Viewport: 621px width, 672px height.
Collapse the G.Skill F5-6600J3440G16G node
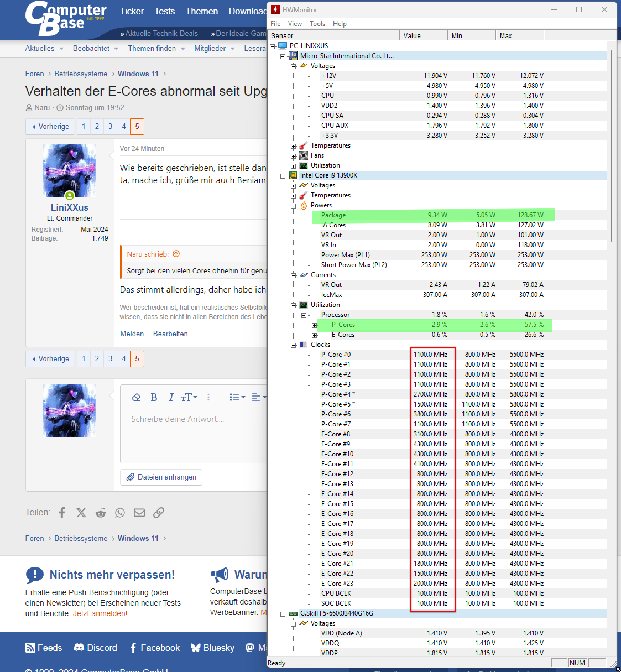(x=283, y=614)
